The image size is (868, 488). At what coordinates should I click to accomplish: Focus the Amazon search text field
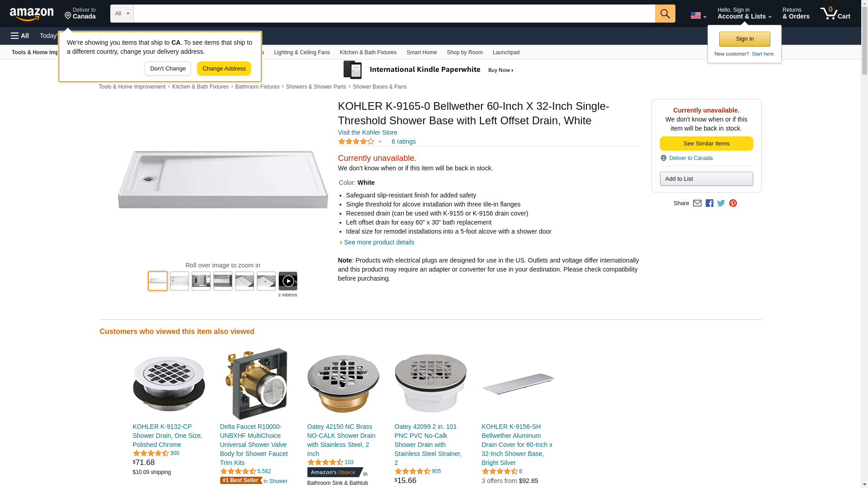(394, 14)
